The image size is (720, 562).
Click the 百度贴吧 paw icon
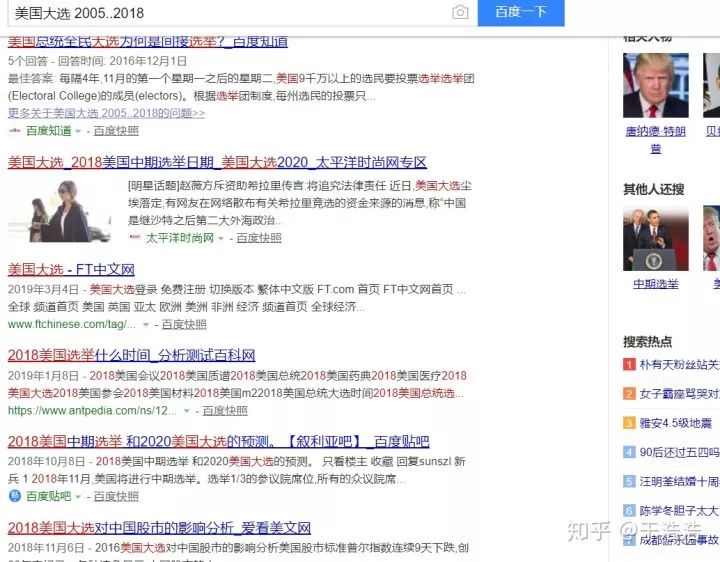click(15, 496)
